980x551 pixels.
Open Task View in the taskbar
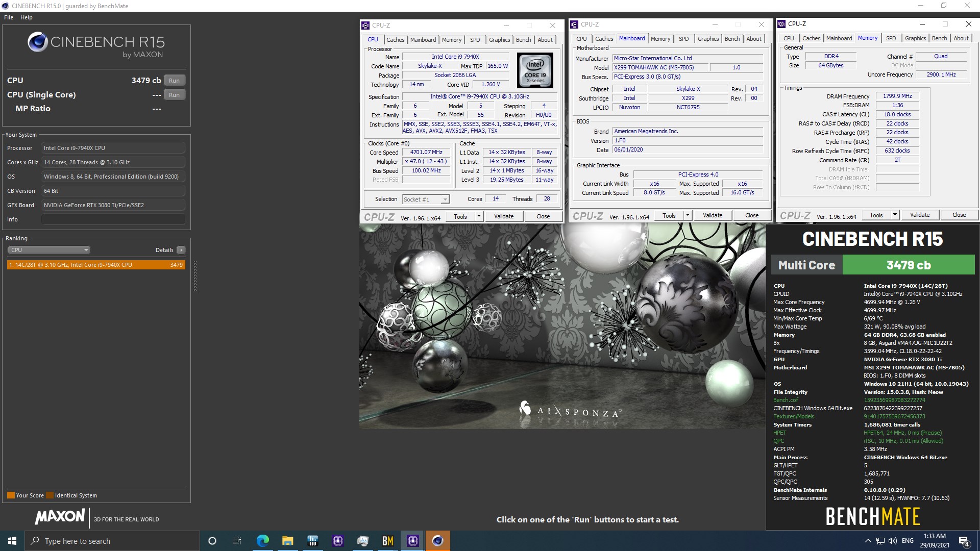point(237,541)
